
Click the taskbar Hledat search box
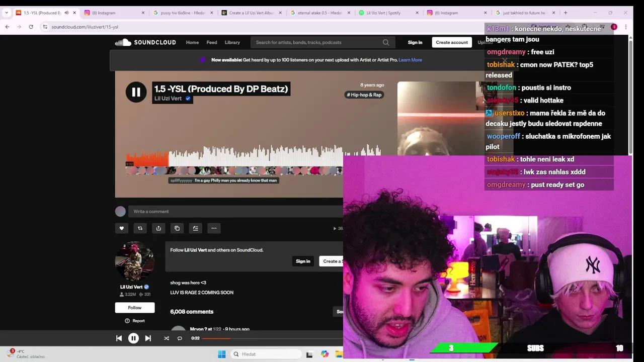pyautogui.click(x=266, y=354)
